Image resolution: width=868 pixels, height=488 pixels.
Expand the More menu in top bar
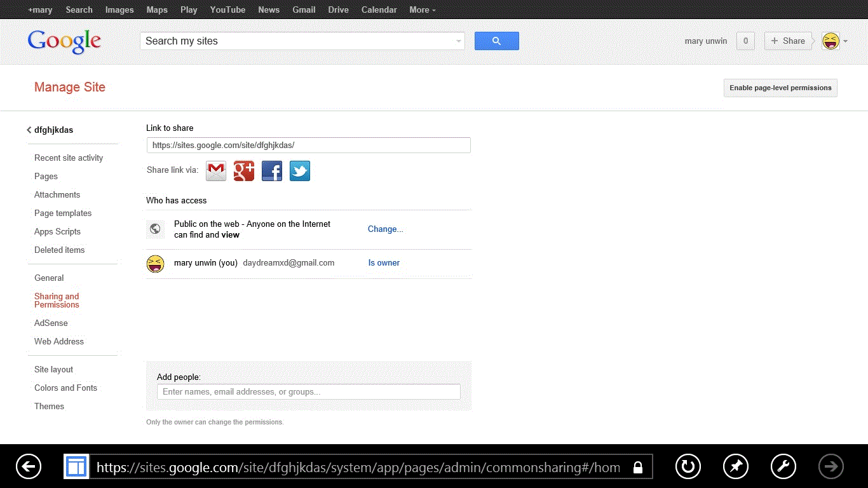[423, 10]
